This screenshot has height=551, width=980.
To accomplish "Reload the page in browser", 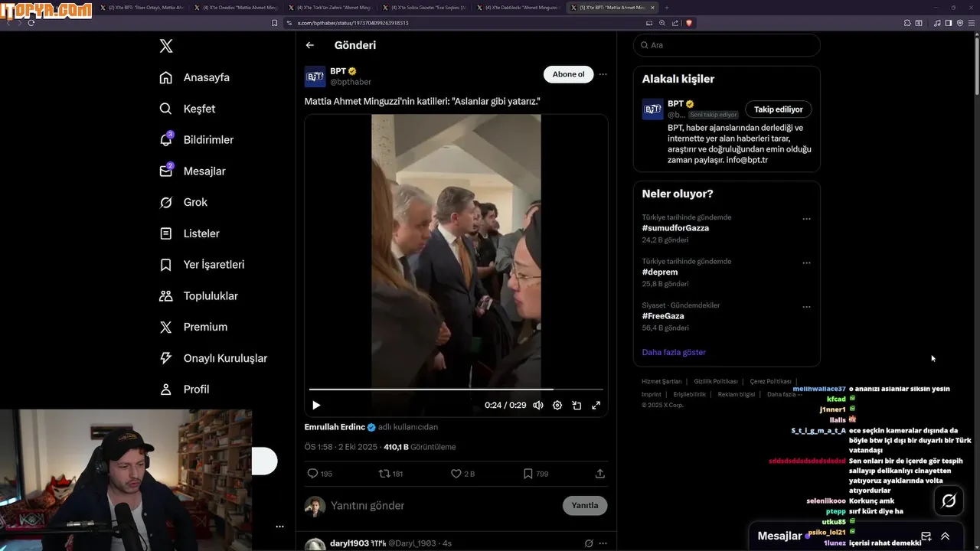I will [31, 23].
